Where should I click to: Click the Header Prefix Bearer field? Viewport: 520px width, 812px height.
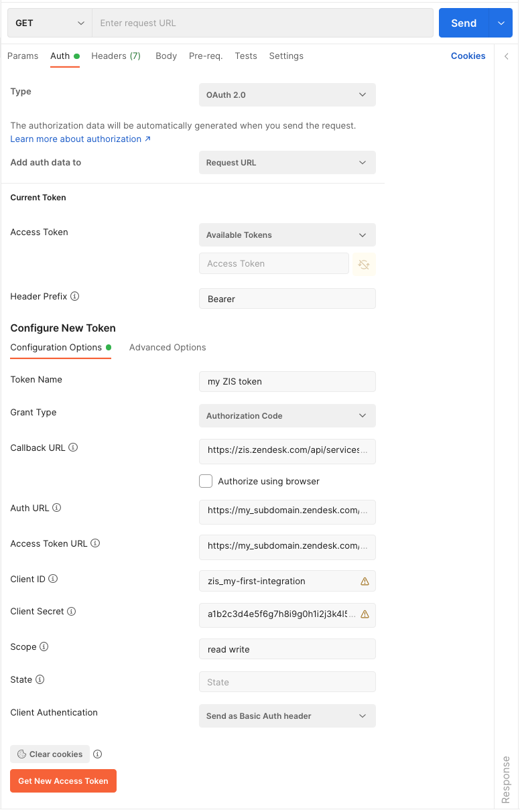(287, 299)
